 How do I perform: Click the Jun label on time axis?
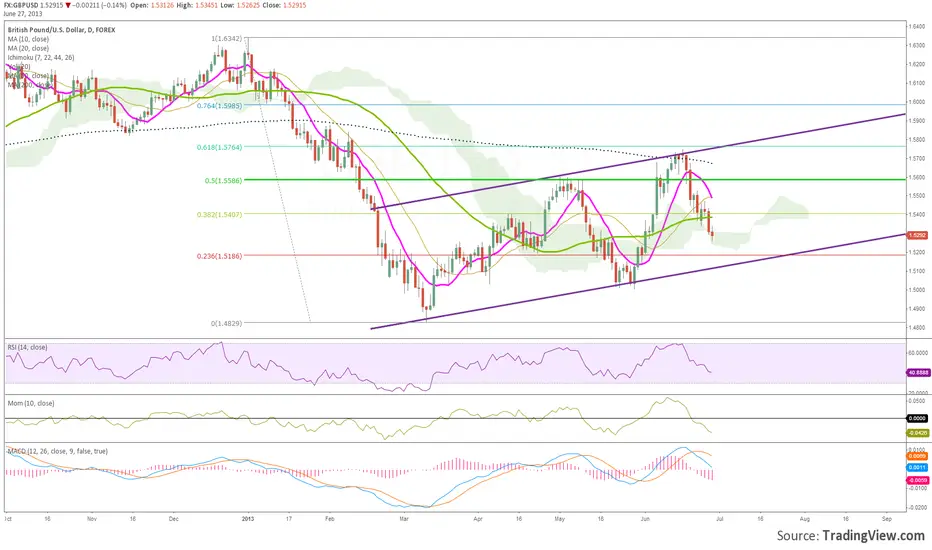646,518
